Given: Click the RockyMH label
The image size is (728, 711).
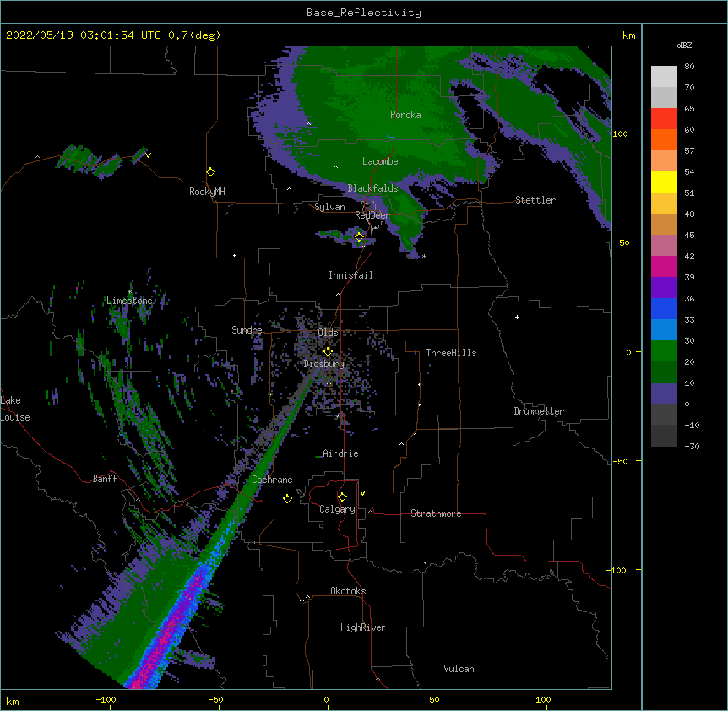Looking at the screenshot, I should 207,192.
